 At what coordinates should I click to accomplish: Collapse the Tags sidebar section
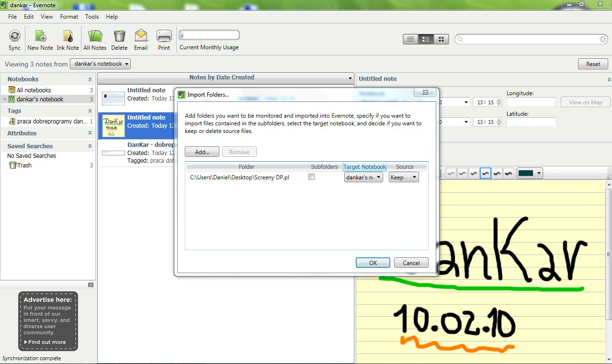pyautogui.click(x=90, y=111)
